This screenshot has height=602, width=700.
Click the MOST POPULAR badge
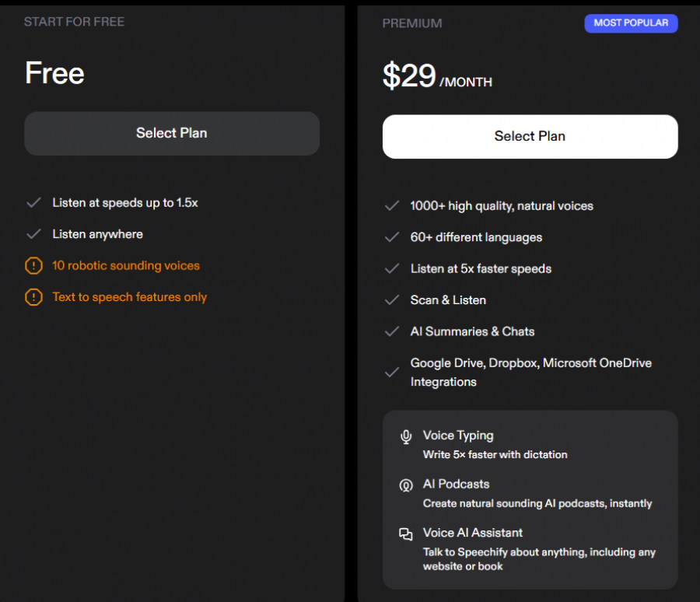pos(631,23)
